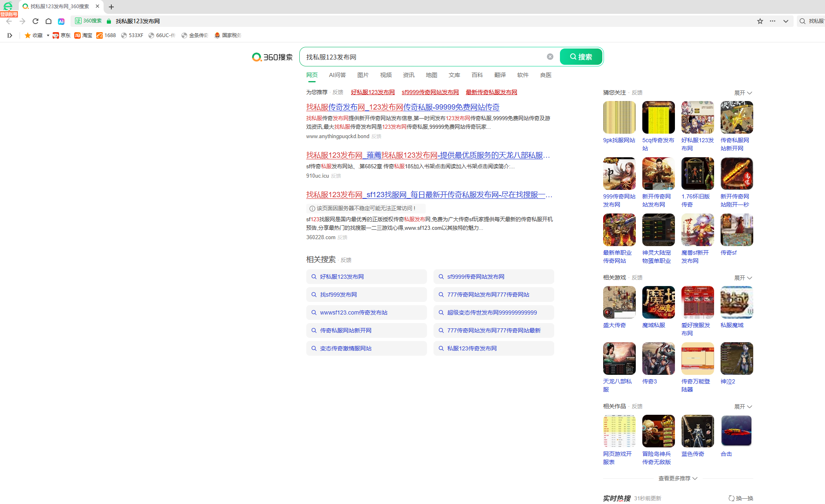825x504 pixels.
Task: Click related search 传奇私服网站新开网
Action: [x=367, y=330]
